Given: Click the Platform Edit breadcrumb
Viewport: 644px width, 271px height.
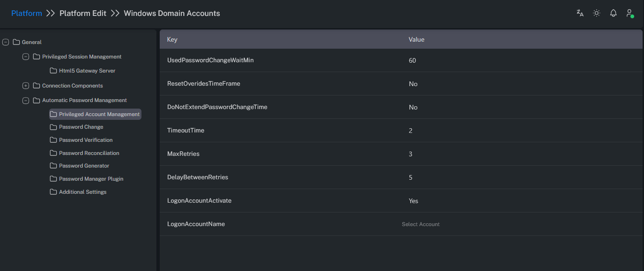Looking at the screenshot, I should point(83,13).
